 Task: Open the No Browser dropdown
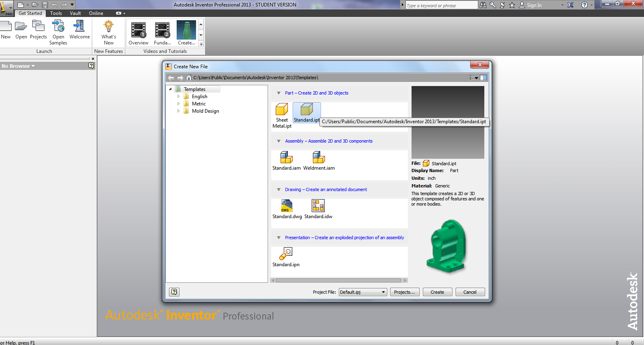coord(18,66)
